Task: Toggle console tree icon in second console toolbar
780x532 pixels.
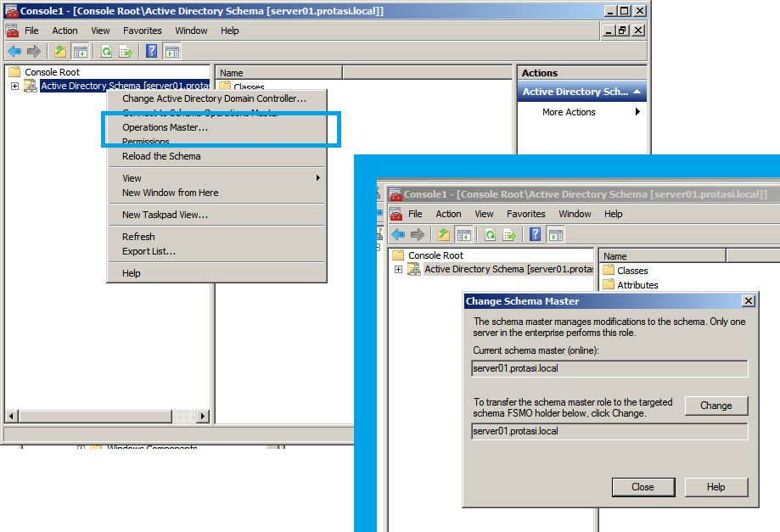Action: (463, 235)
